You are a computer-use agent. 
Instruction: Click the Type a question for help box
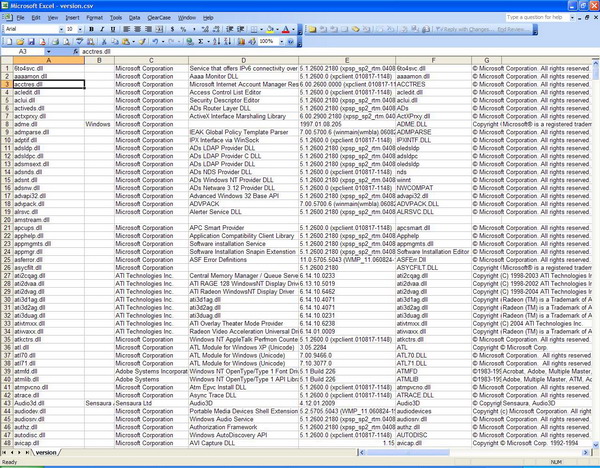537,17
